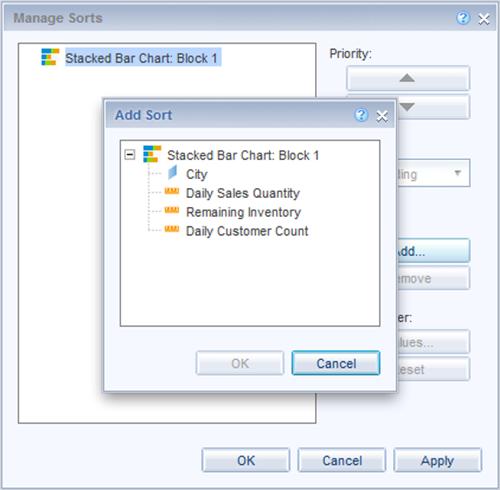This screenshot has width=500, height=490.
Task: Click the Daily Customer Count measure icon
Action: tap(172, 229)
